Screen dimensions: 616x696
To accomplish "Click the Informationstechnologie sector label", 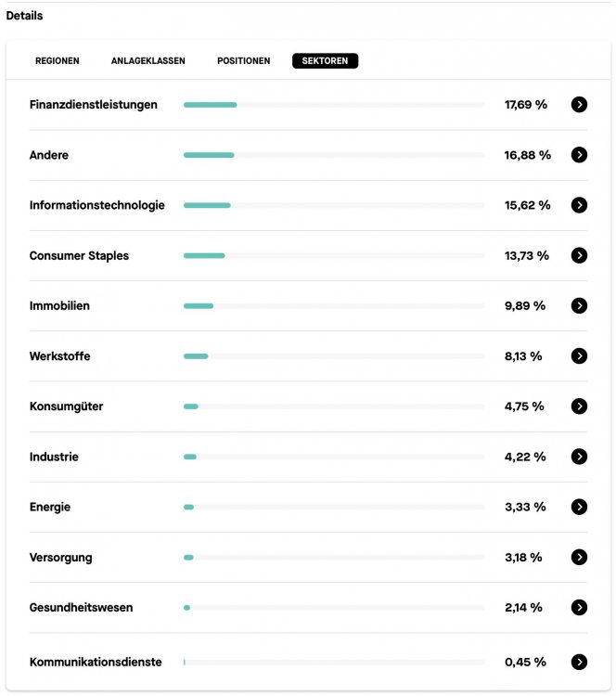I will click(97, 205).
